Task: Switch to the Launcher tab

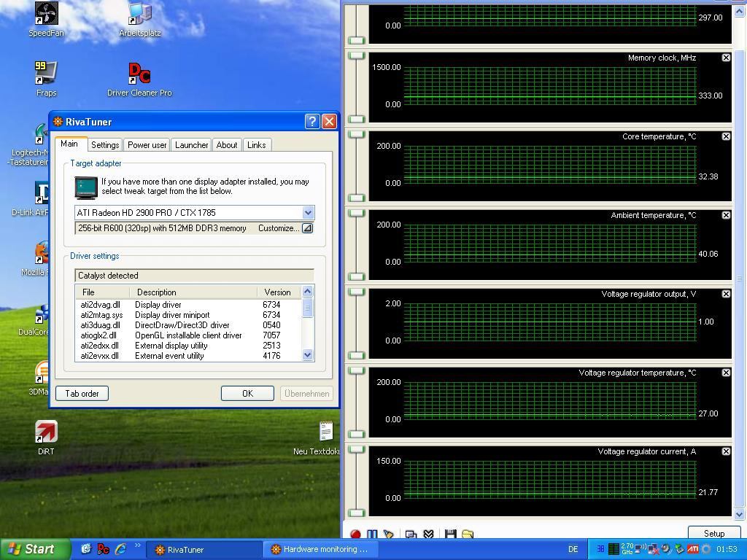Action: (x=192, y=145)
